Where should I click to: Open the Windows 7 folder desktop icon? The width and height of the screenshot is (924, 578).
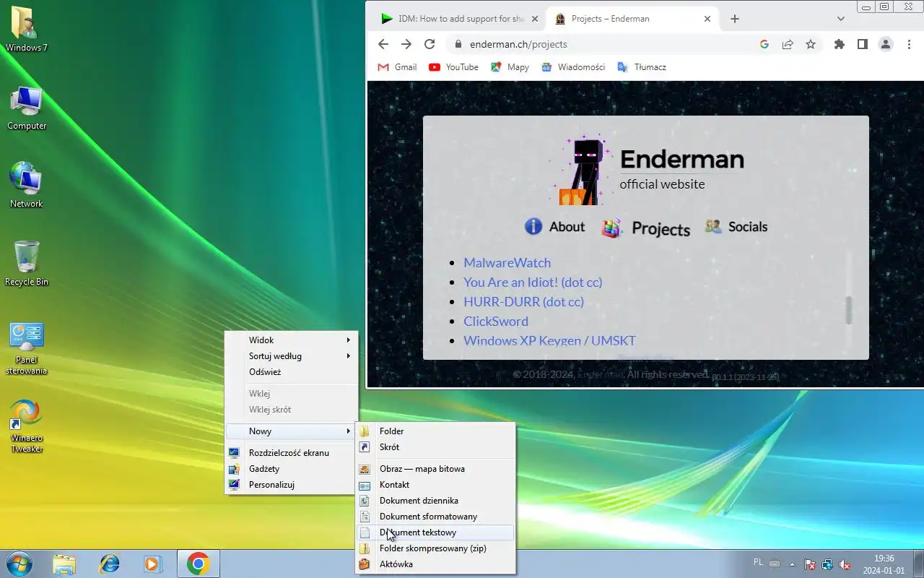(x=26, y=30)
